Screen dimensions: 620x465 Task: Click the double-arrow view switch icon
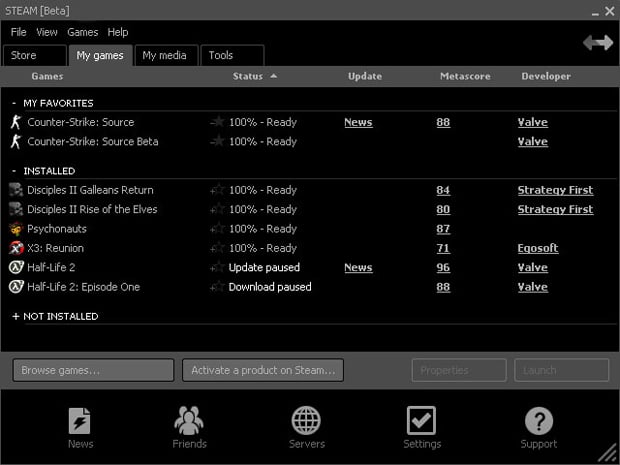click(597, 43)
